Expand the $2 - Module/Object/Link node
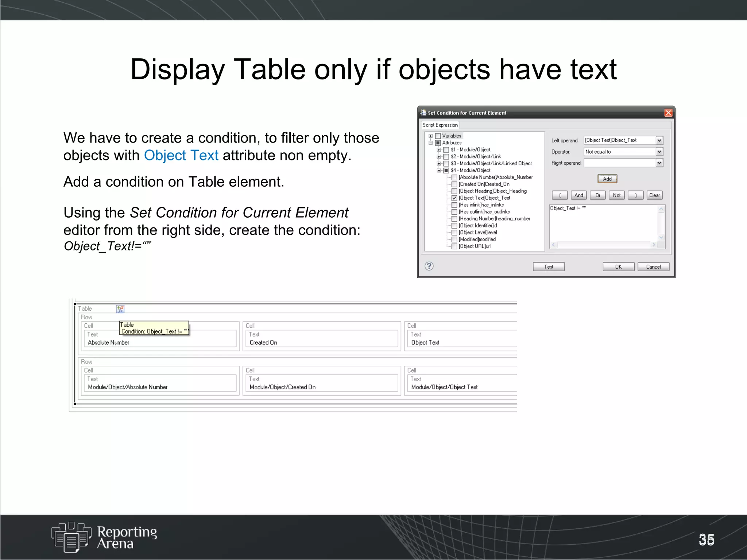This screenshot has height=560, width=747. point(439,157)
